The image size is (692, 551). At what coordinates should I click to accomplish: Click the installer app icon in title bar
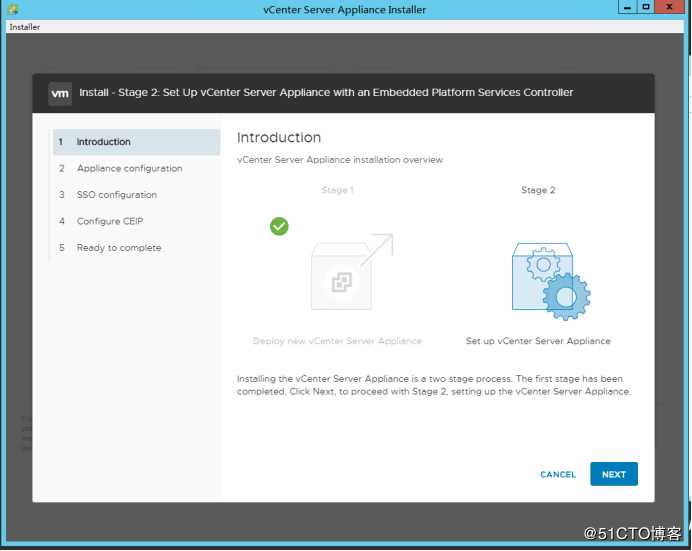(x=13, y=9)
